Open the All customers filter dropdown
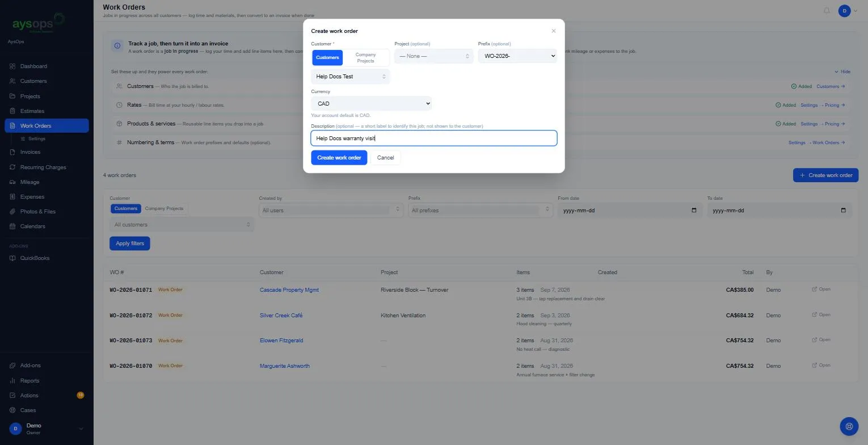The image size is (868, 445). point(182,225)
